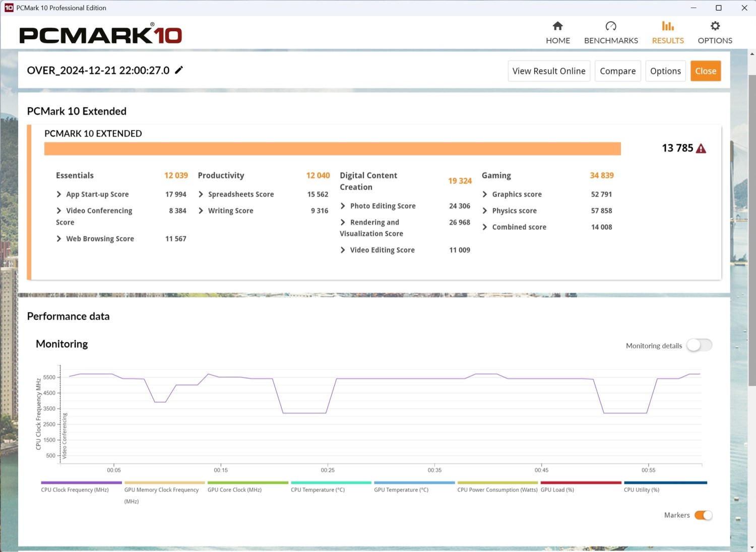This screenshot has height=552, width=756.
Task: Click the pencil icon to rename result
Action: coord(179,70)
